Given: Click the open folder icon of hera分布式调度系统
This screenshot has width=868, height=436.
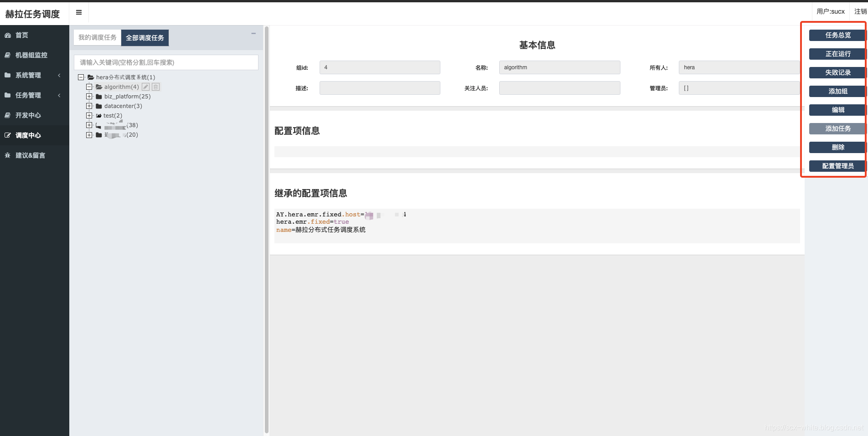Looking at the screenshot, I should [x=90, y=77].
